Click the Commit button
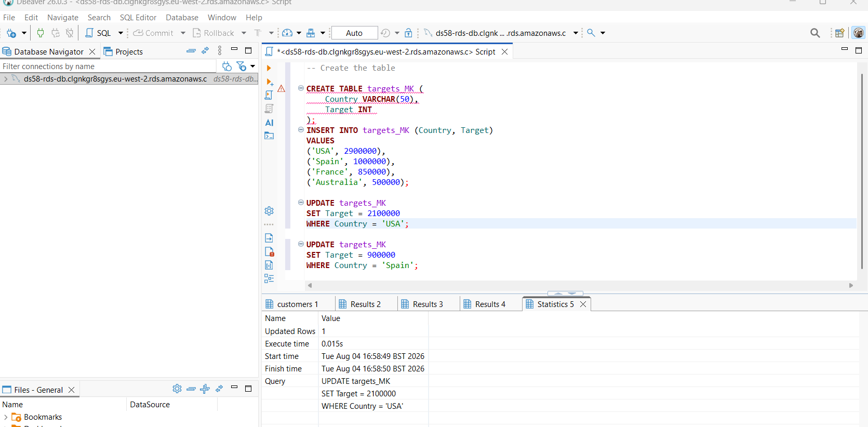868x427 pixels. [153, 33]
